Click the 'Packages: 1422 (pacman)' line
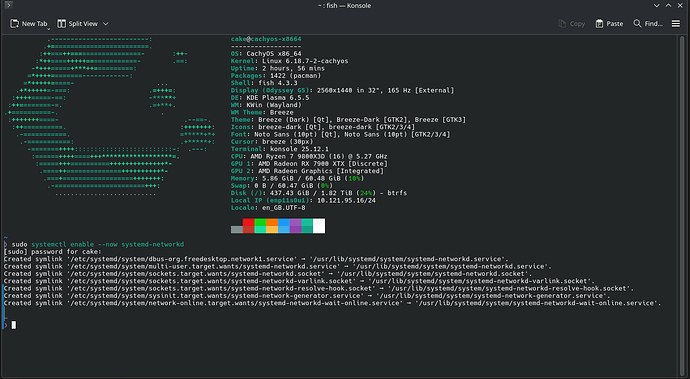Image resolution: width=690 pixels, height=379 pixels. point(276,76)
